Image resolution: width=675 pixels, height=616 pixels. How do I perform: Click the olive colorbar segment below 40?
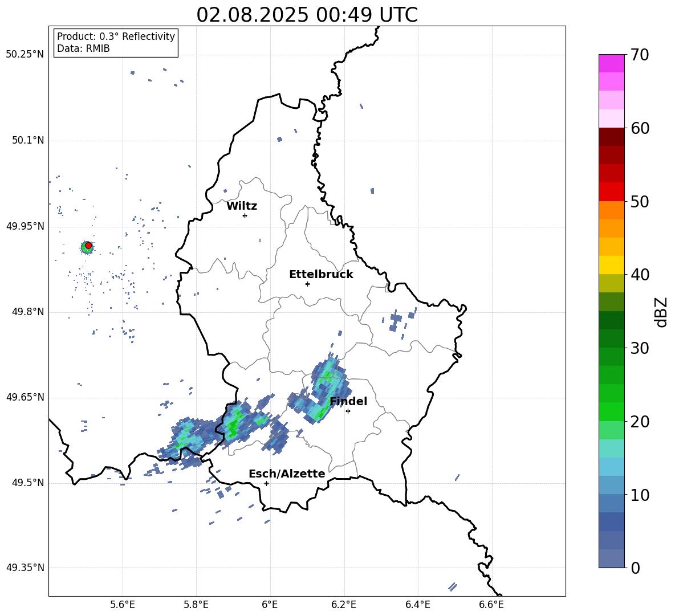click(611, 283)
